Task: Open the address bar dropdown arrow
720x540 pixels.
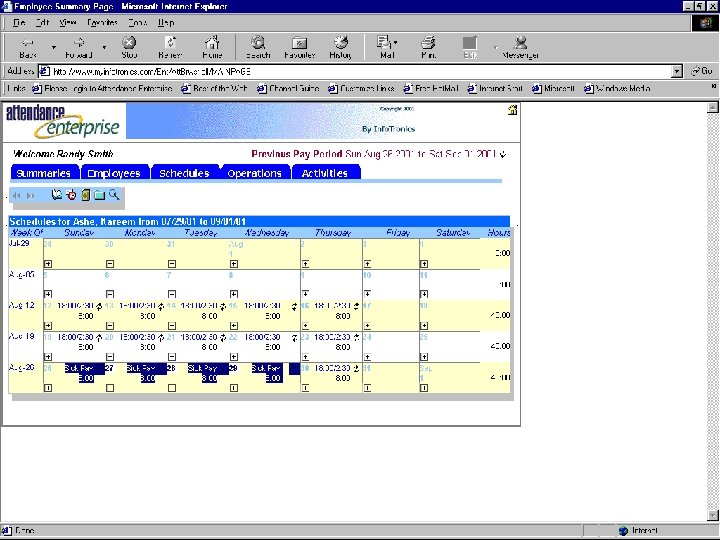Action: [x=677, y=71]
